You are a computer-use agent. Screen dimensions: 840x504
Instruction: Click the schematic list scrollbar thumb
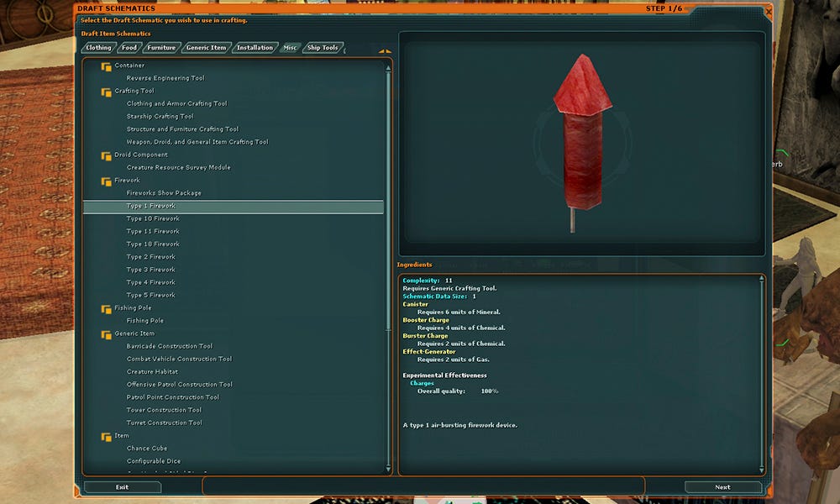[x=388, y=201]
